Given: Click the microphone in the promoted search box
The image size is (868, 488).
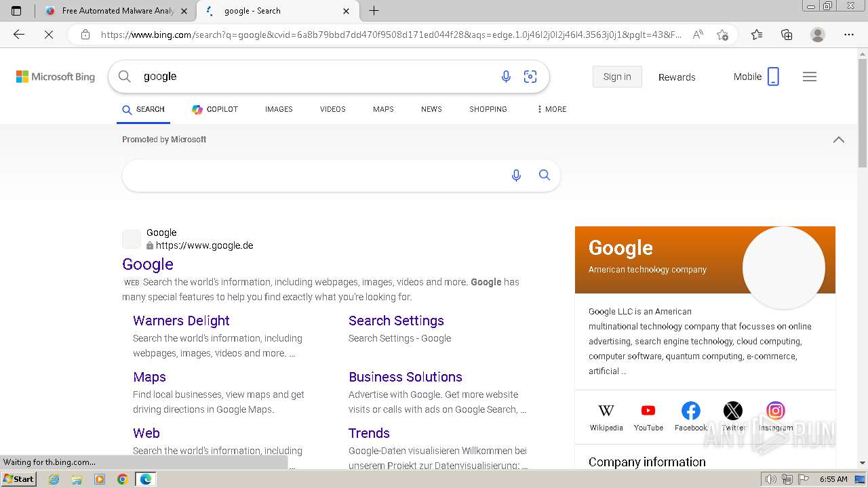Looking at the screenshot, I should pyautogui.click(x=516, y=176).
